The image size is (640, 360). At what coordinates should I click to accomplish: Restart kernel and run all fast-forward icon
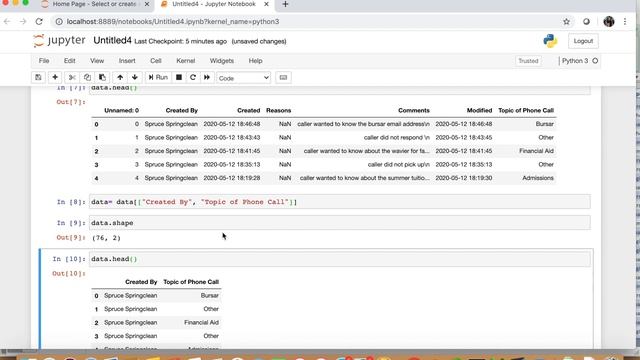click(207, 78)
